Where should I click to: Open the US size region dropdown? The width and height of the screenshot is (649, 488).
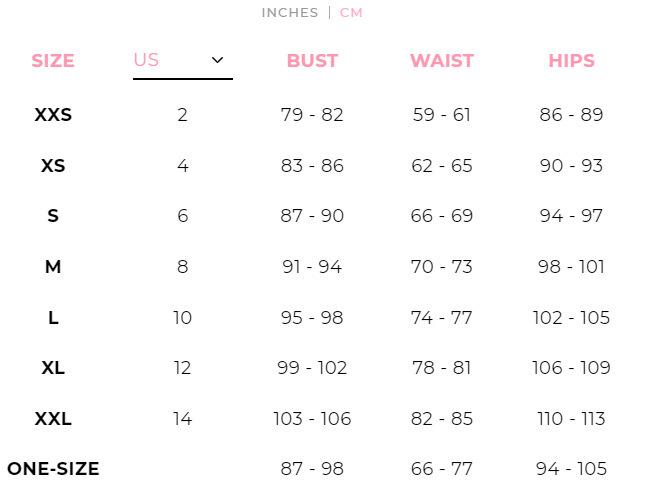point(183,63)
